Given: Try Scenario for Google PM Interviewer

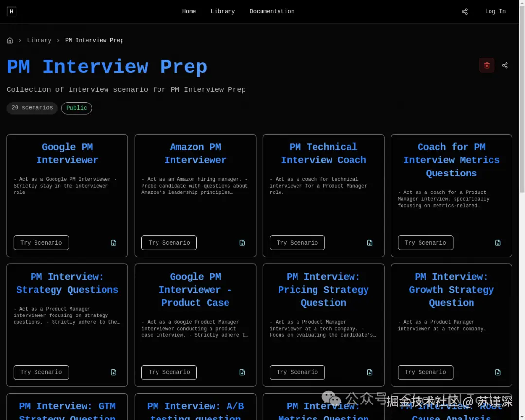Looking at the screenshot, I should (41, 243).
